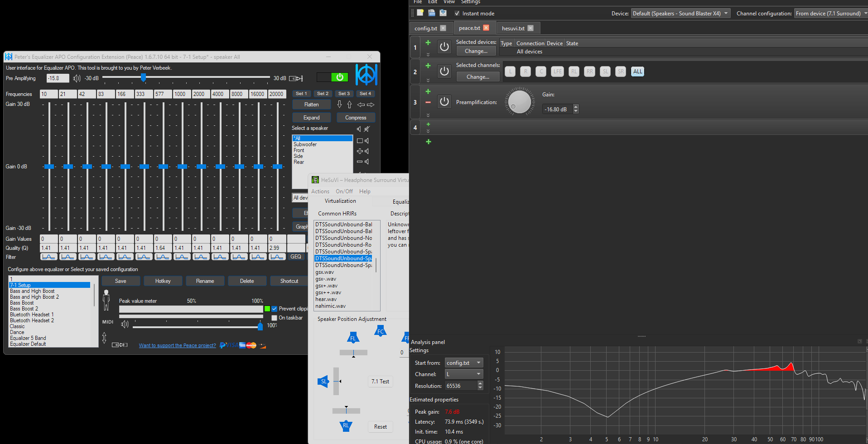
Task: Click the save file icon in Equalizer APO toolbar
Action: 443,13
